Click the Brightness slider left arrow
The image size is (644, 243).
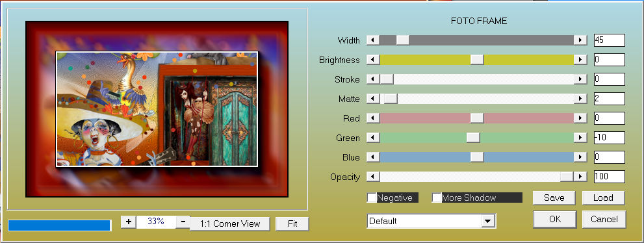(373, 60)
